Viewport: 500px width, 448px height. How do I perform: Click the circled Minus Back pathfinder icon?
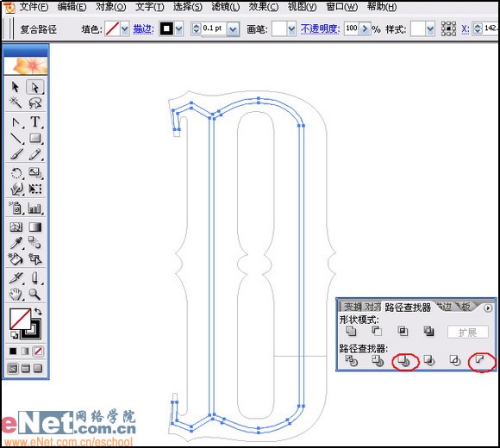tap(480, 360)
